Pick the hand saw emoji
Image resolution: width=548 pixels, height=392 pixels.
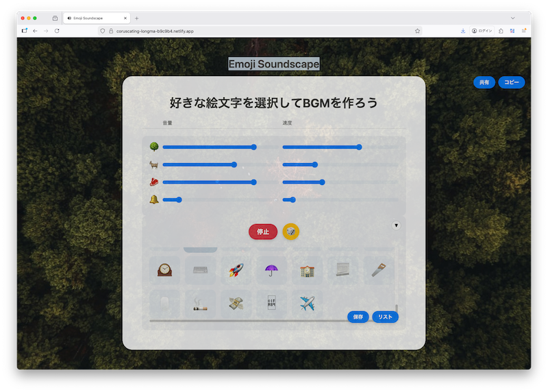379,271
